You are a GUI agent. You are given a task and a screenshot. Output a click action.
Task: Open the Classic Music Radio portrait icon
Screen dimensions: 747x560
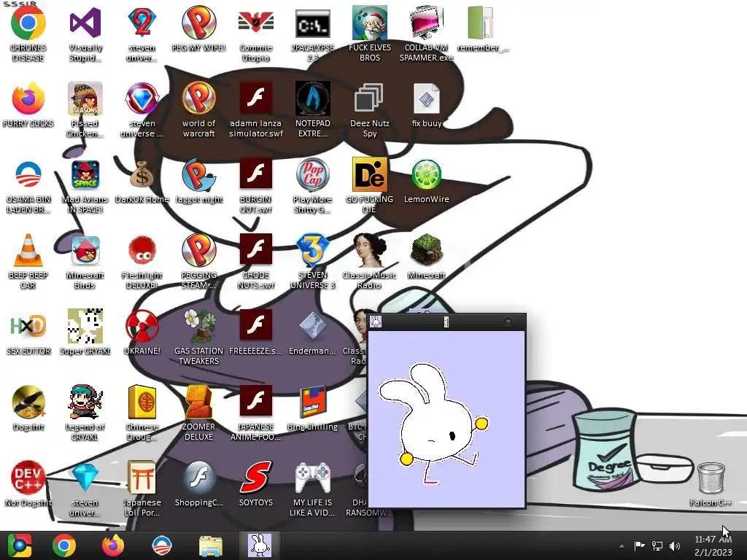tap(369, 251)
